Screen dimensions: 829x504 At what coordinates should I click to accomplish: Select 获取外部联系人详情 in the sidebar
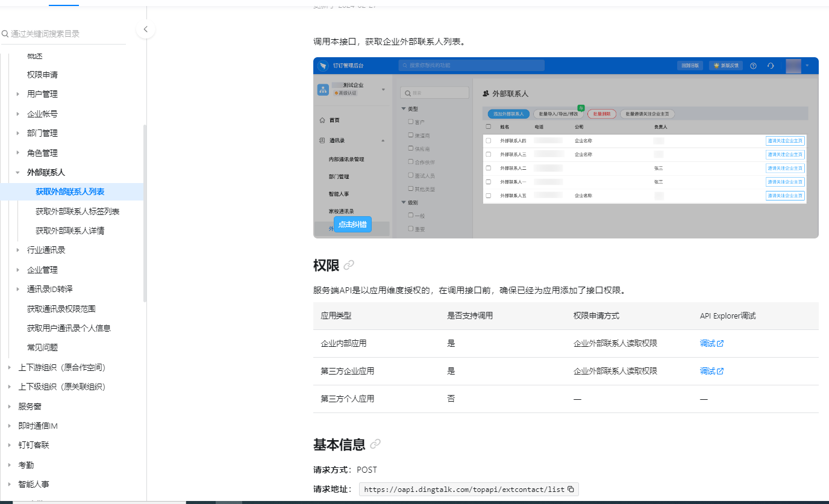point(70,231)
